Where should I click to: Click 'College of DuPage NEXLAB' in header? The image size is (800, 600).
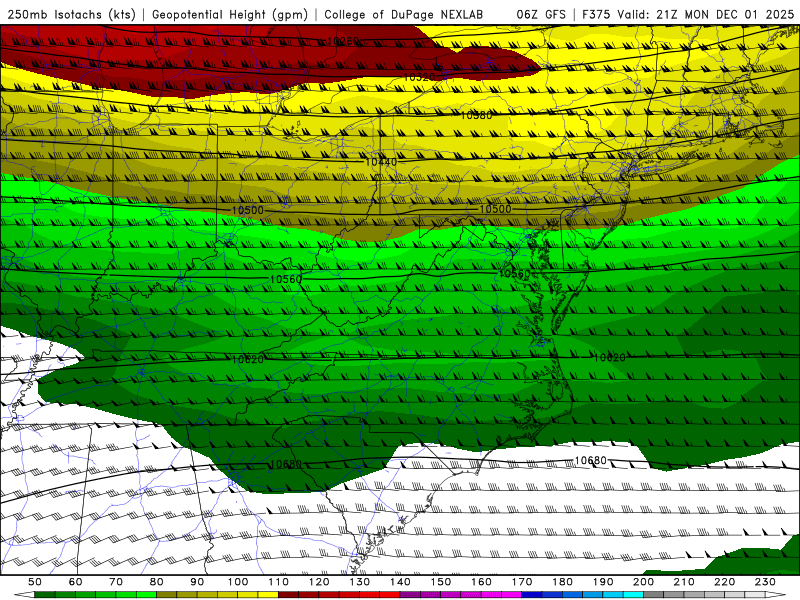point(404,14)
